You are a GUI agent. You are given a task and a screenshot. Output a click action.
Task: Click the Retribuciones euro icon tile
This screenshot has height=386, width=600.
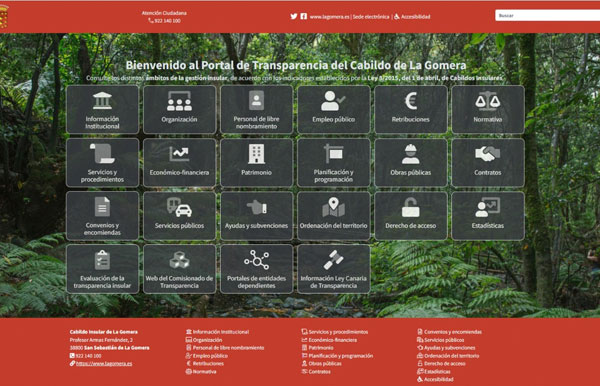(411, 109)
